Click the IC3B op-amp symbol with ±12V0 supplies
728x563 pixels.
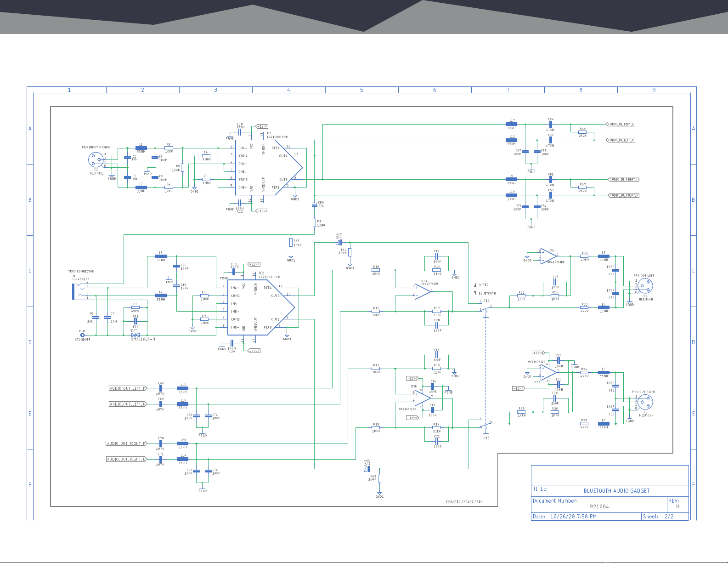pyautogui.click(x=423, y=397)
